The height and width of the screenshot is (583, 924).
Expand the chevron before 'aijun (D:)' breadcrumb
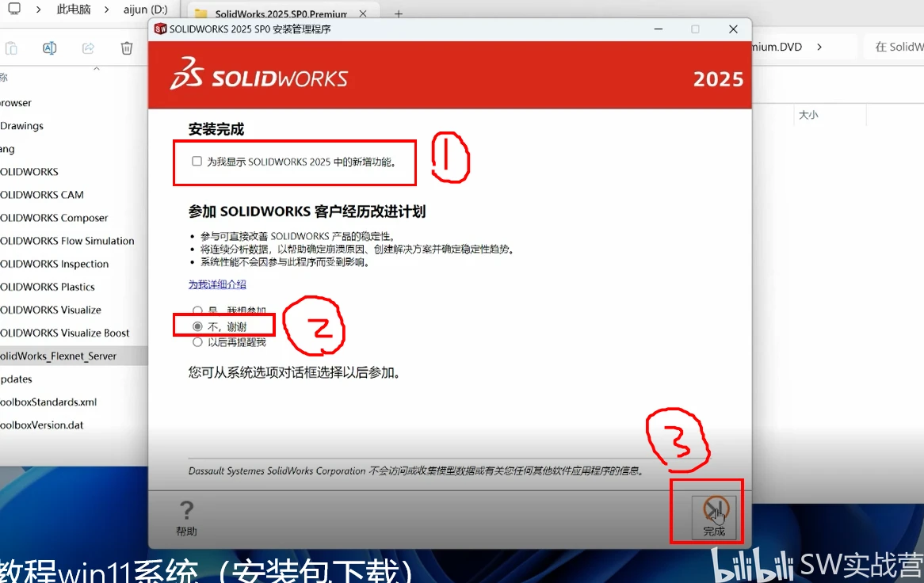point(107,10)
